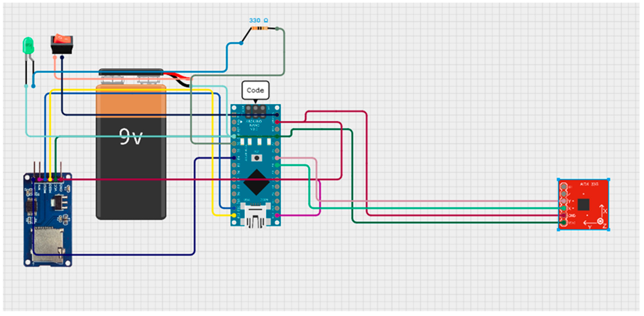Click the pink wire's Arduino pin endpoint

pos(277,158)
